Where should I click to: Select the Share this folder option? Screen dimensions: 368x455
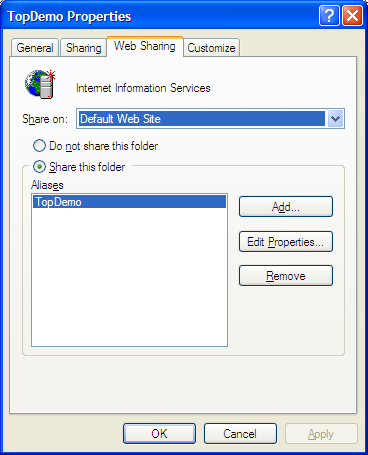click(39, 166)
